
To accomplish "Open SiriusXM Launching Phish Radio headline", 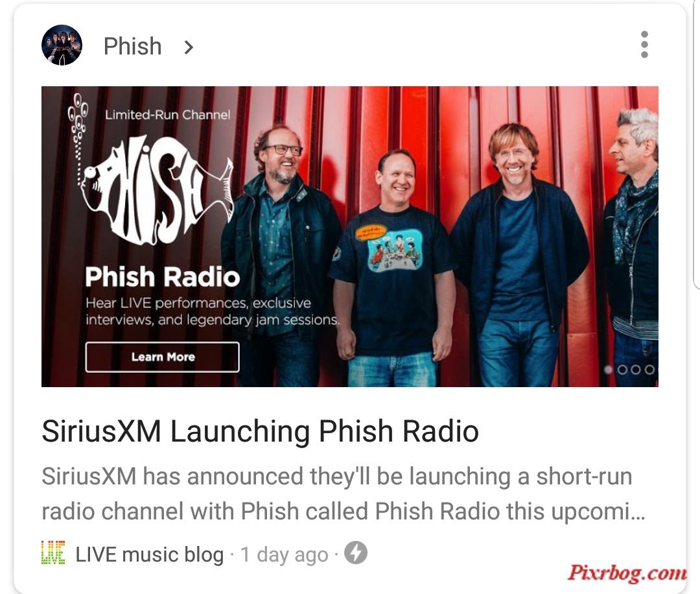I will [261, 431].
